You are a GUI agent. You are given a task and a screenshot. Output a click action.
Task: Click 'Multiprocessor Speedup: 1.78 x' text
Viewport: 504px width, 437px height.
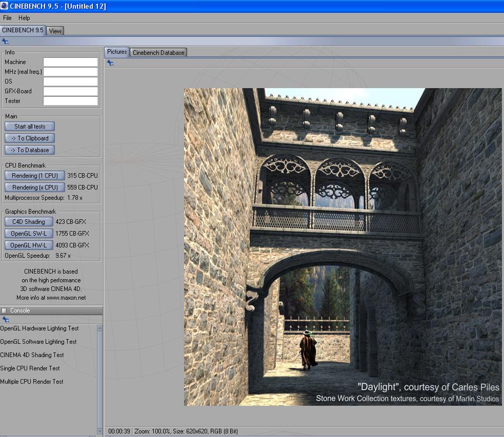[x=44, y=198]
